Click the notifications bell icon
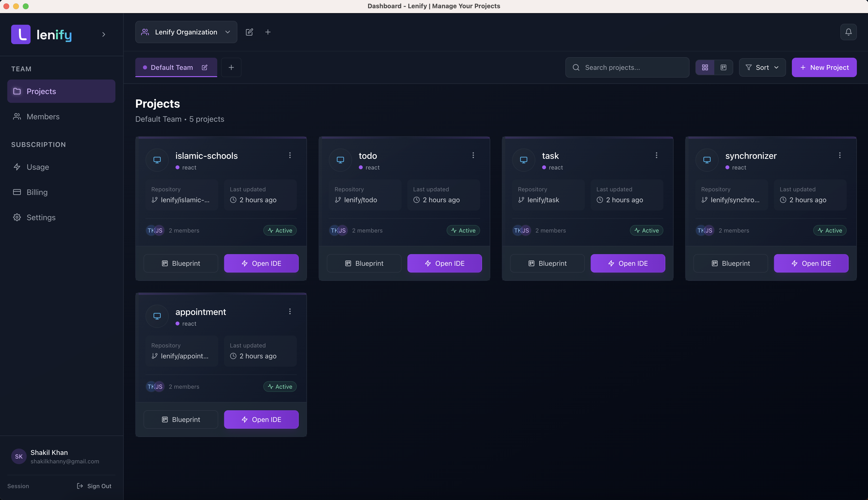This screenshot has height=500, width=868. tap(848, 32)
